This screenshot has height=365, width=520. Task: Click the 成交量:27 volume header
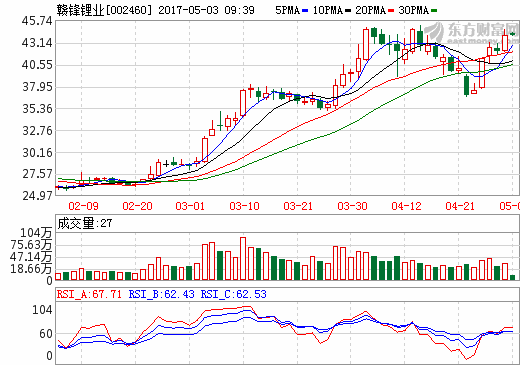pyautogui.click(x=85, y=223)
